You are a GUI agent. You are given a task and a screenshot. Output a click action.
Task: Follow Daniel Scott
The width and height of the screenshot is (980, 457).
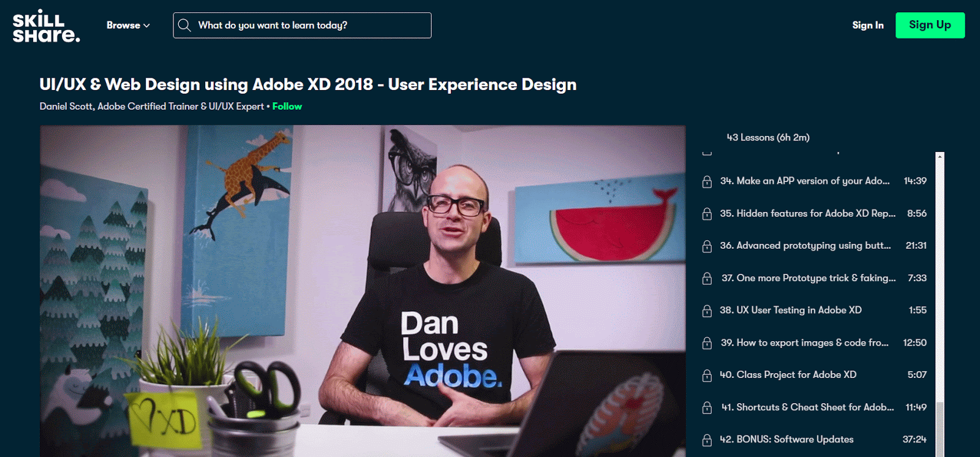[x=287, y=107]
